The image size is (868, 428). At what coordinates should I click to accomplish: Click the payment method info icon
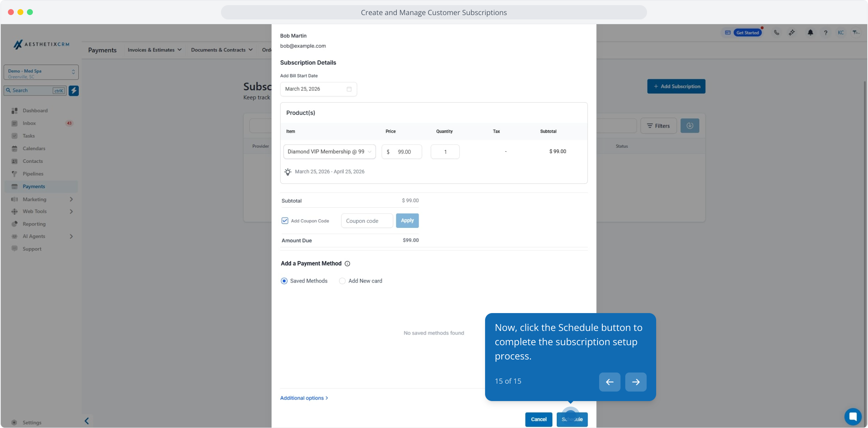347,264
